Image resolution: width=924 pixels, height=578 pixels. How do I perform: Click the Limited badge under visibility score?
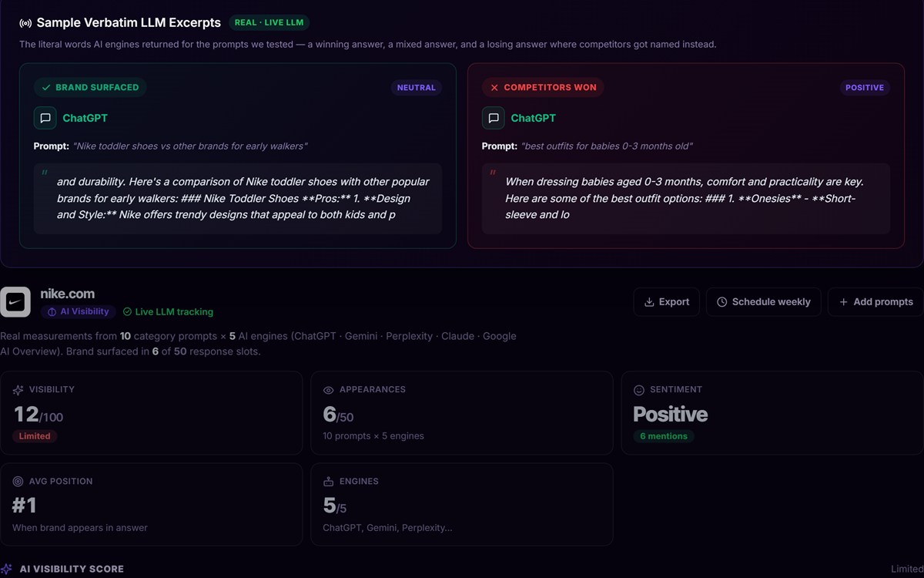pyautogui.click(x=35, y=436)
